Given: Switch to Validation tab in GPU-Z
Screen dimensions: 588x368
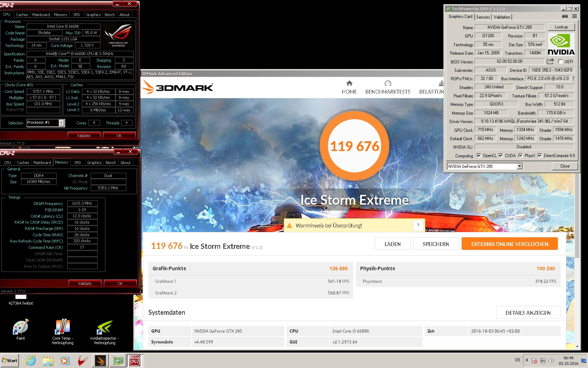Looking at the screenshot, I should (x=502, y=17).
